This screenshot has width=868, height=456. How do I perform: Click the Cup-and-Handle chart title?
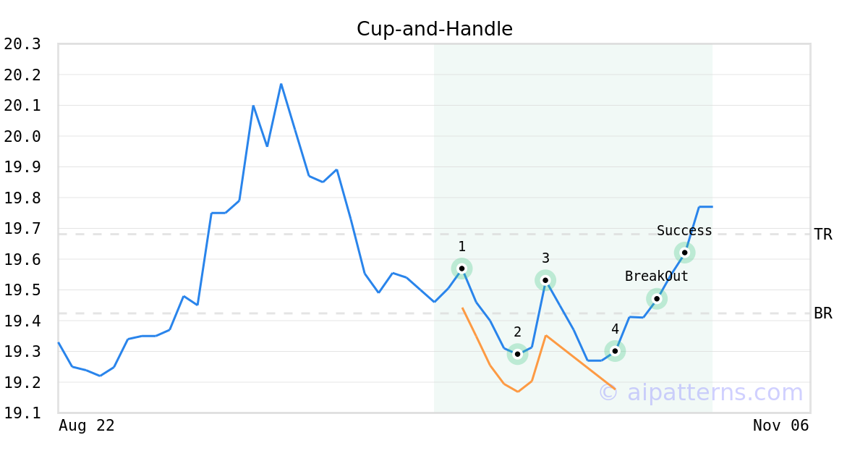pyautogui.click(x=434, y=29)
